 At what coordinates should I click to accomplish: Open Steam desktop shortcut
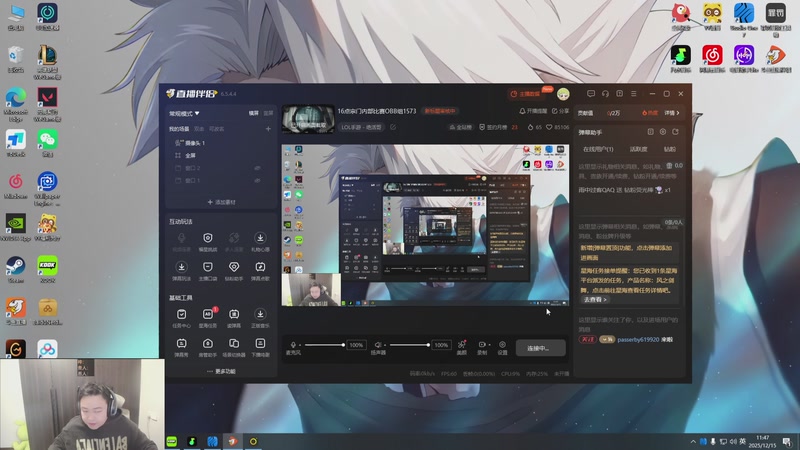tap(16, 269)
